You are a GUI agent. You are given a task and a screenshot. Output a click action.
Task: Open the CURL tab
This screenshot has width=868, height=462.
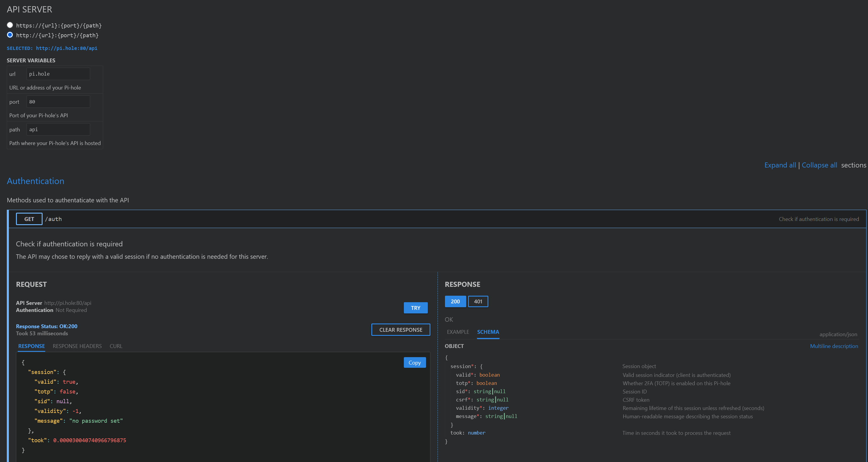click(x=116, y=346)
